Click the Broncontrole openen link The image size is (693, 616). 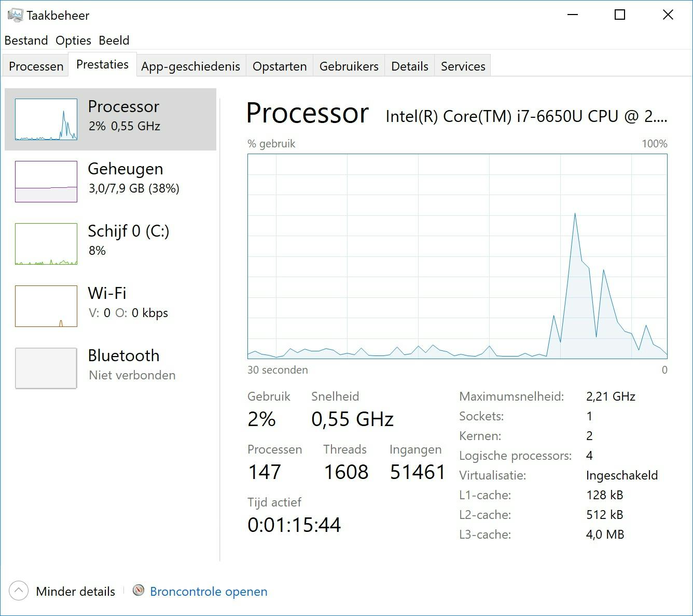(209, 592)
